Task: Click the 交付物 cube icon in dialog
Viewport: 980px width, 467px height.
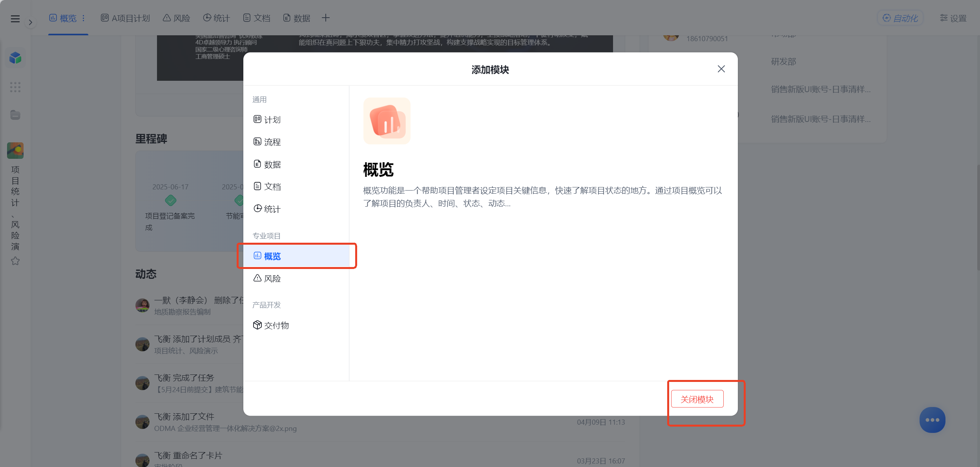Action: [257, 325]
